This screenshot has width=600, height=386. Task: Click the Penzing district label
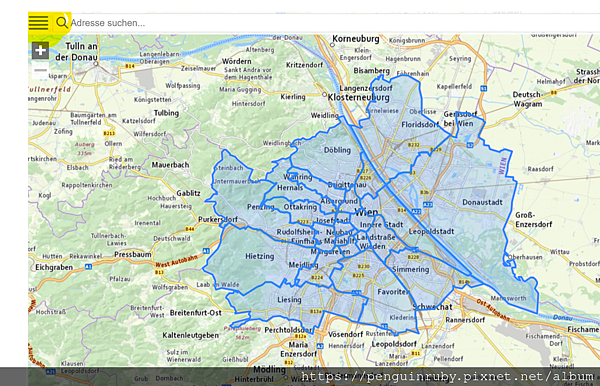[261, 207]
